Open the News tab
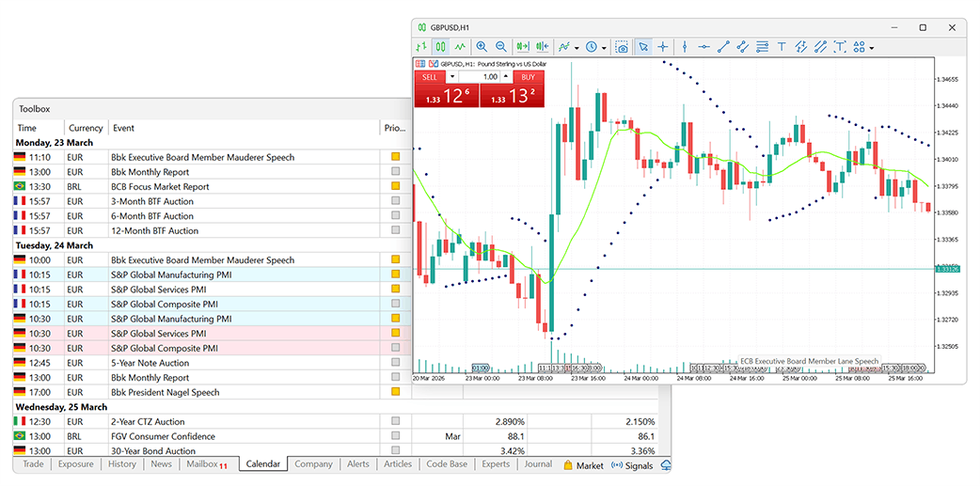This screenshot has width=980, height=486. click(x=161, y=464)
